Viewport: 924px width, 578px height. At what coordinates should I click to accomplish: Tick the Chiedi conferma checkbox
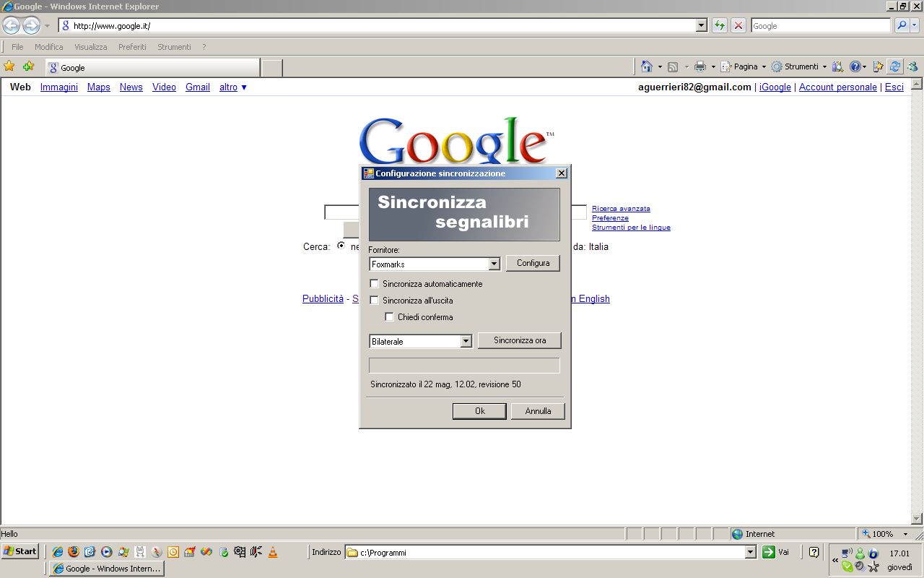(x=389, y=317)
